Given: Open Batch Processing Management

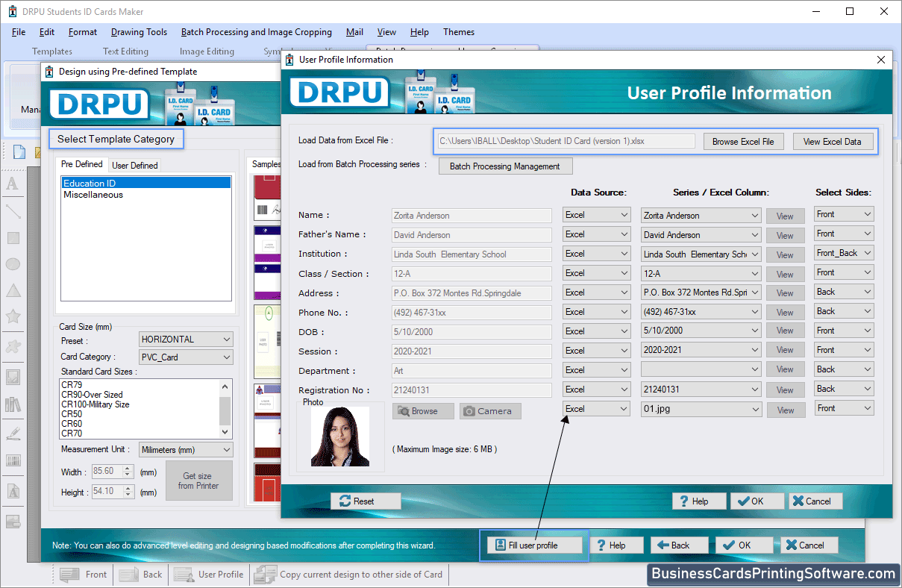Looking at the screenshot, I should [x=505, y=166].
